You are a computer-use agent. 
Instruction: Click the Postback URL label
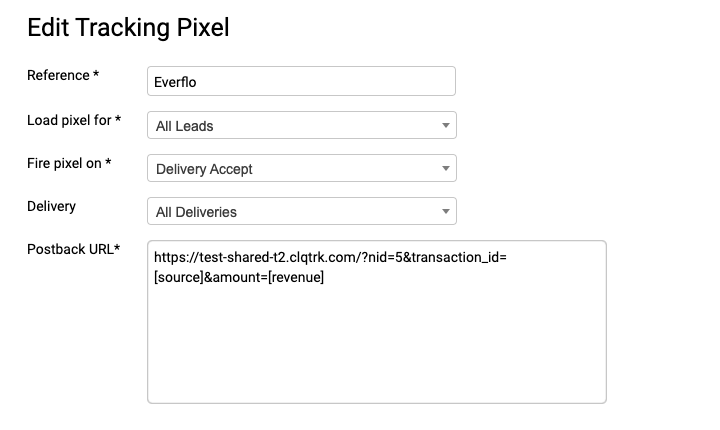pos(73,249)
